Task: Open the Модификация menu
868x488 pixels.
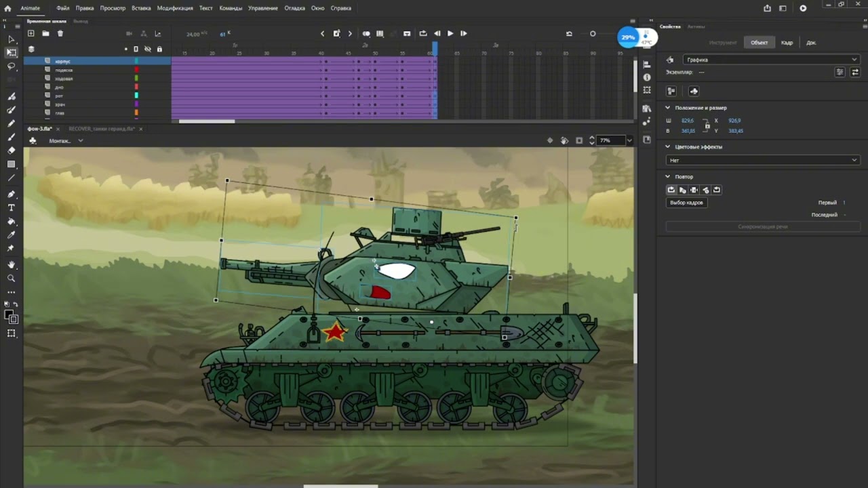Action: pos(176,8)
